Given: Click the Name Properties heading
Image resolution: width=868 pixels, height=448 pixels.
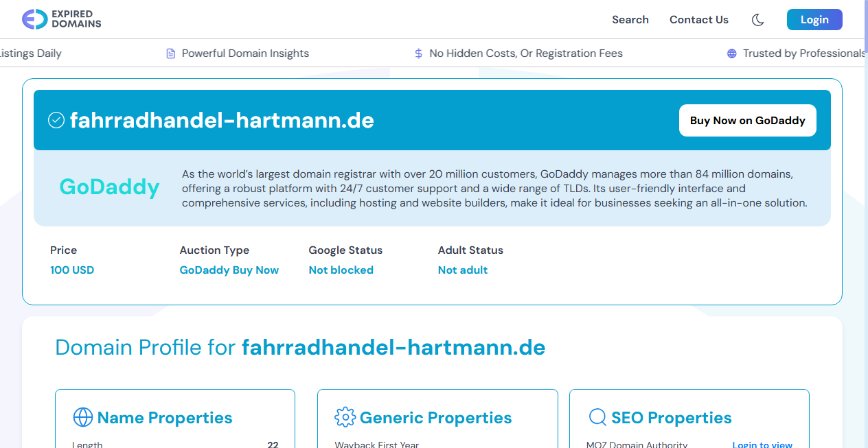Looking at the screenshot, I should (x=165, y=418).
